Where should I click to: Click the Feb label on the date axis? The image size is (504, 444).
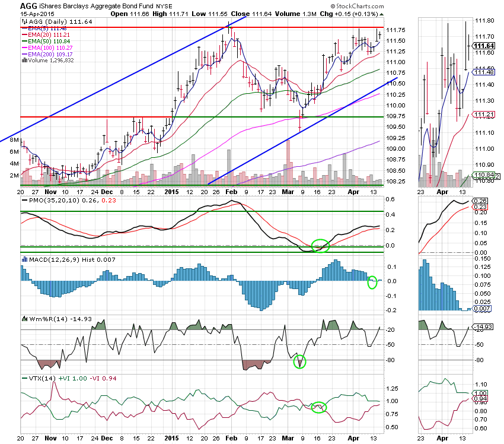(231, 192)
